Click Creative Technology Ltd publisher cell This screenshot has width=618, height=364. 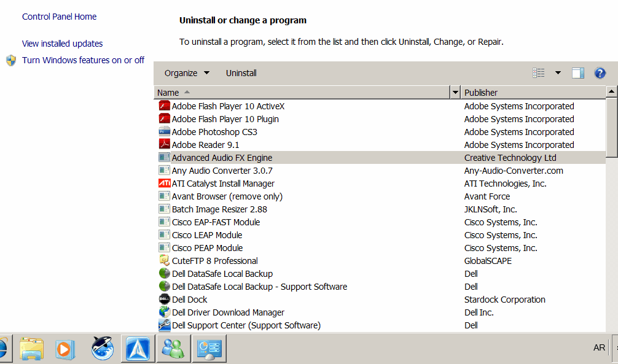(x=510, y=158)
